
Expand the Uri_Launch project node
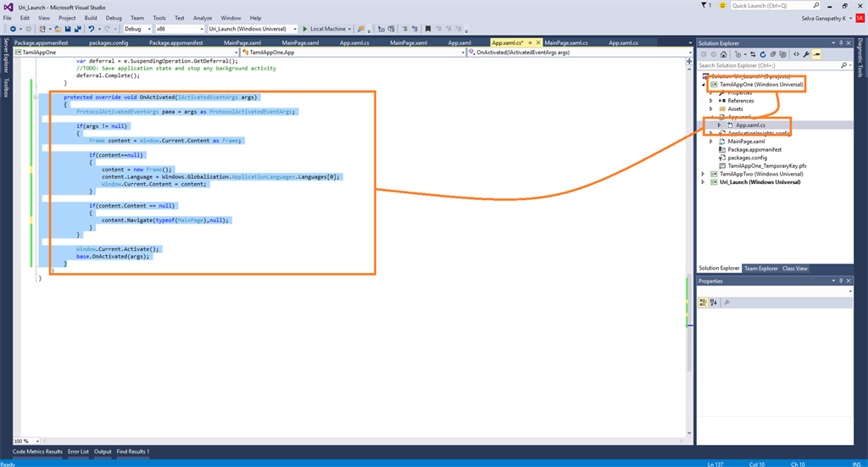704,182
